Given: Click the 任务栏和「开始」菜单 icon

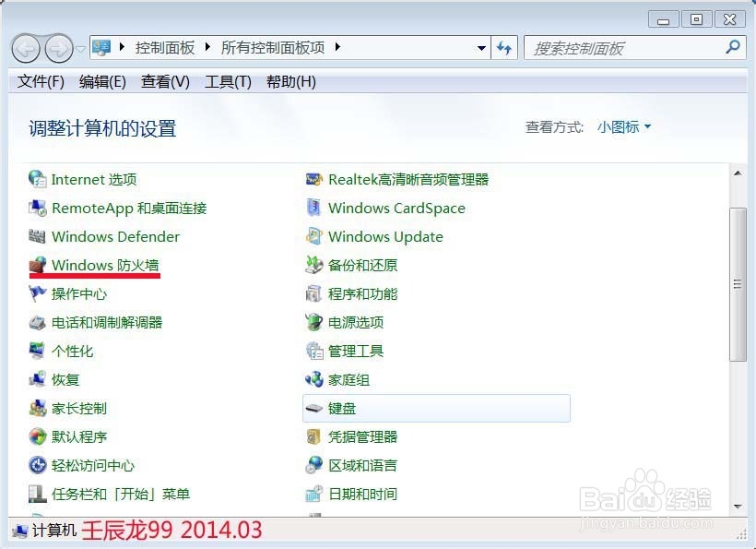Looking at the screenshot, I should (x=37, y=494).
